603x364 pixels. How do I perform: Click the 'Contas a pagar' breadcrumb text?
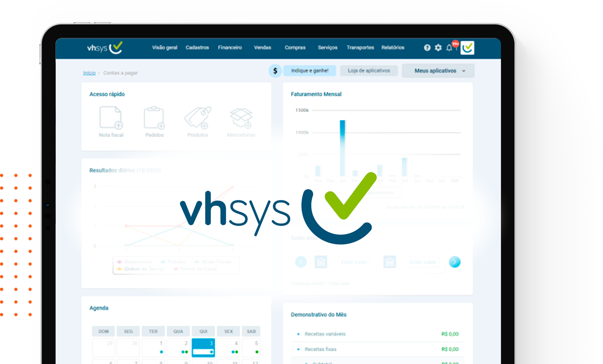coord(120,73)
